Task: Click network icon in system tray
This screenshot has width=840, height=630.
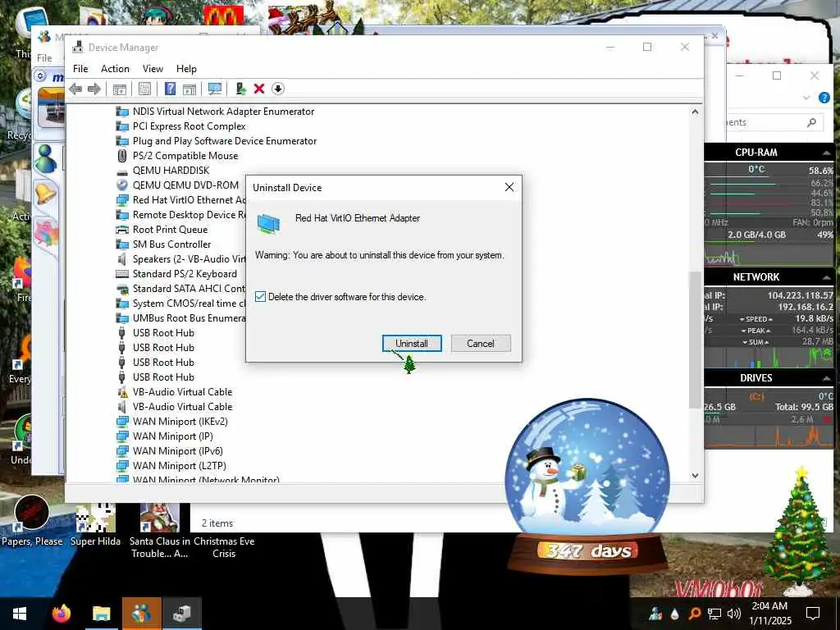Action: point(714,614)
